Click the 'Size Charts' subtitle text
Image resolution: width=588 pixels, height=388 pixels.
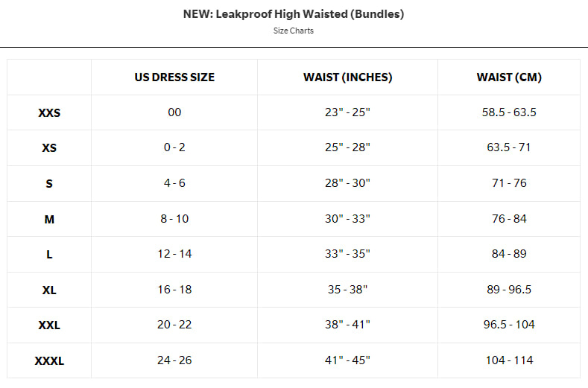click(294, 31)
